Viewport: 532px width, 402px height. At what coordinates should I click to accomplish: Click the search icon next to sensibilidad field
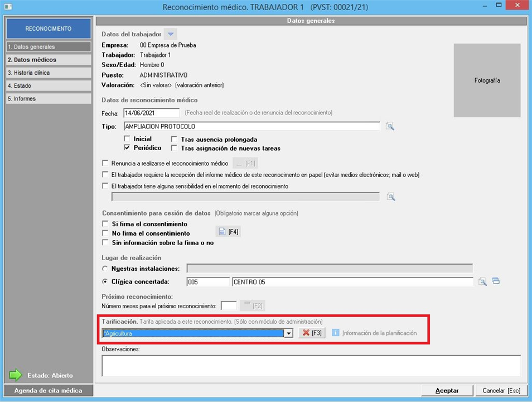[x=391, y=197]
